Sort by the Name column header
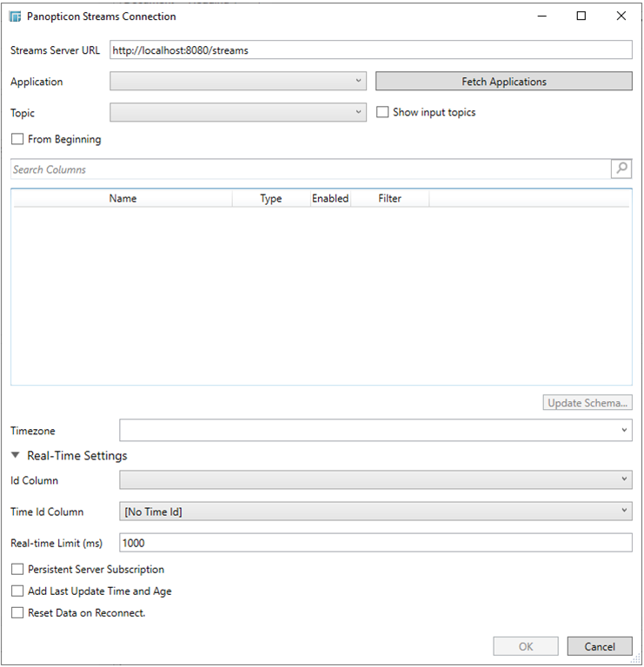This screenshot has width=644, height=667. coord(123,198)
